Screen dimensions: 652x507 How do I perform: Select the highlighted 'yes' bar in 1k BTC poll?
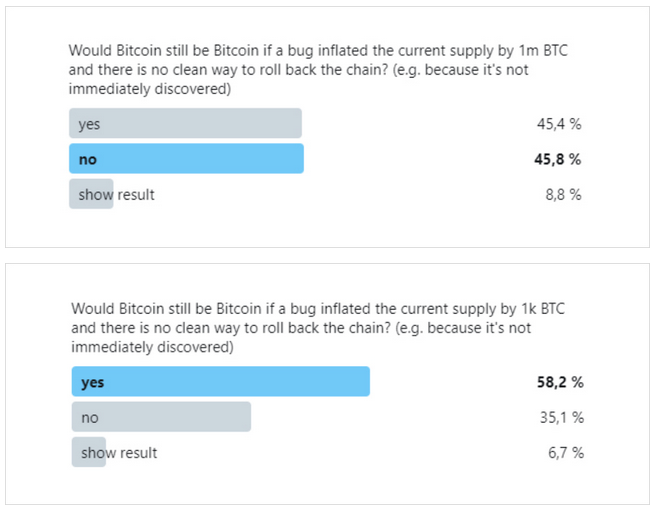pyautogui.click(x=221, y=381)
